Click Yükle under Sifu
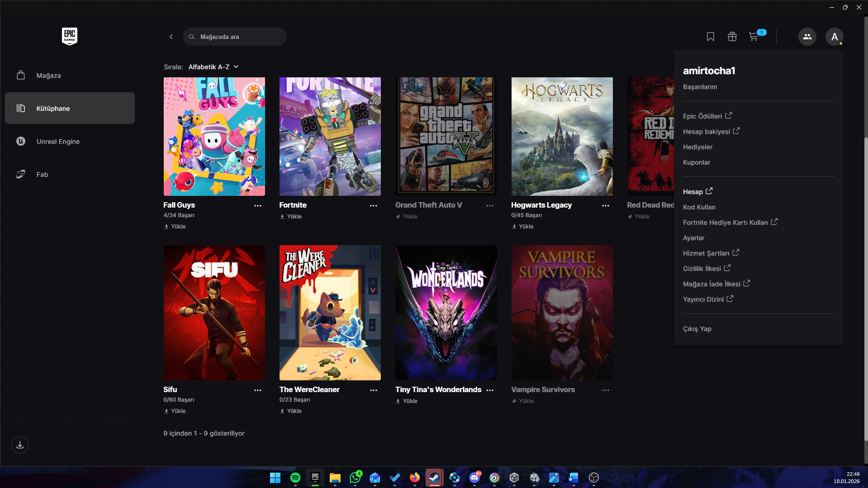 pyautogui.click(x=175, y=411)
